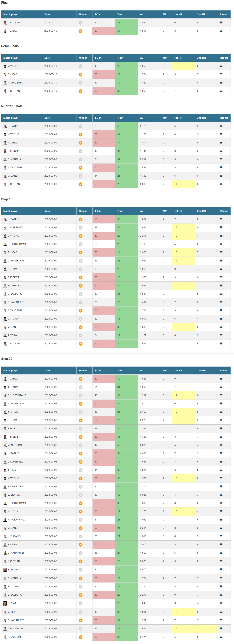
Task: Open player Q.C. TRAN in the Final table
Action: pos(14,23)
